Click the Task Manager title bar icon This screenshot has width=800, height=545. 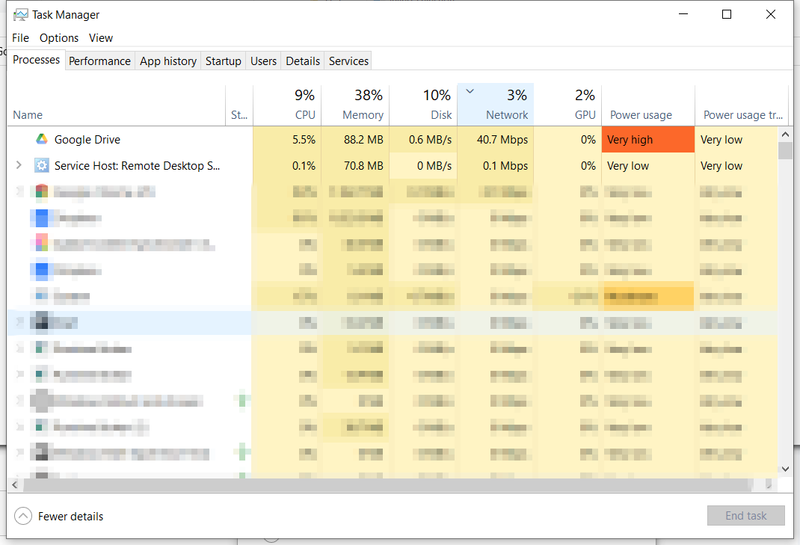20,15
